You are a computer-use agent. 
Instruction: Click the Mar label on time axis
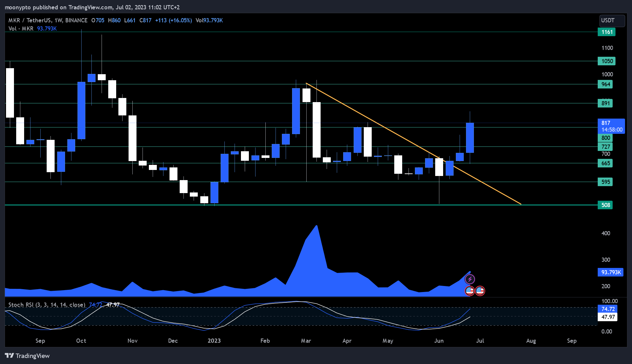[306, 341]
